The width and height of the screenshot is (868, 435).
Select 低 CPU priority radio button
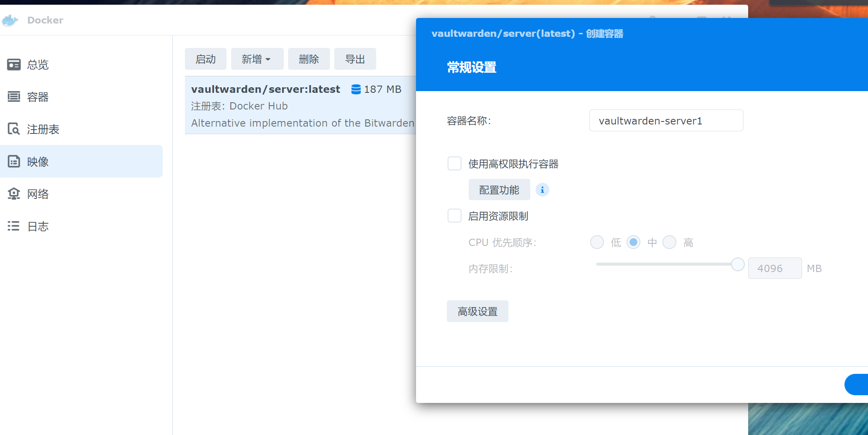(x=597, y=242)
